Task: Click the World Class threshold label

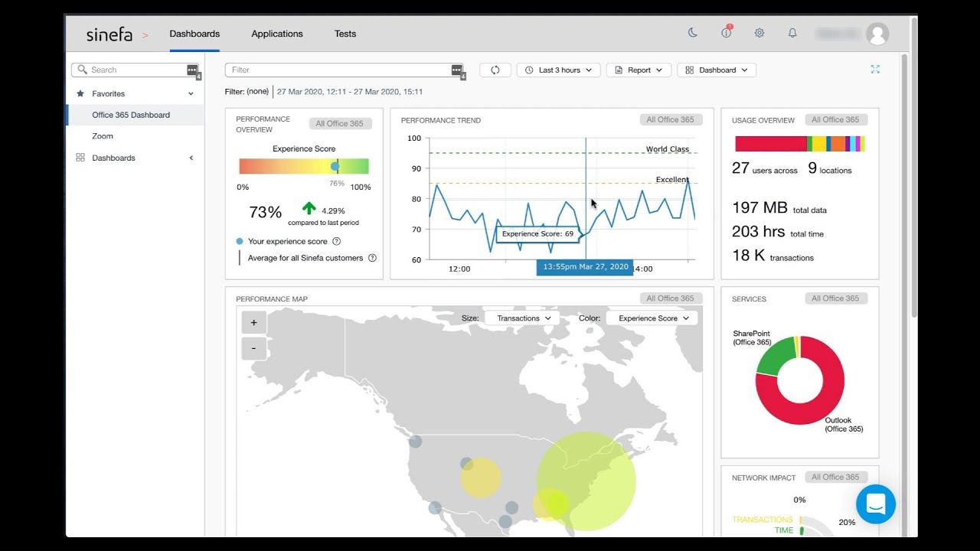Action: pos(668,149)
